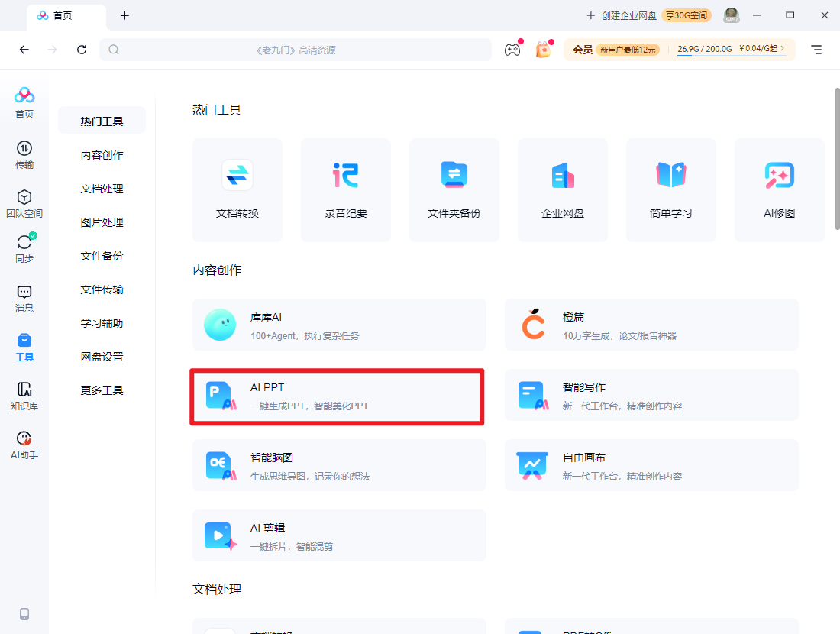
Task: Select 更多工具 category in left menu
Action: (102, 390)
